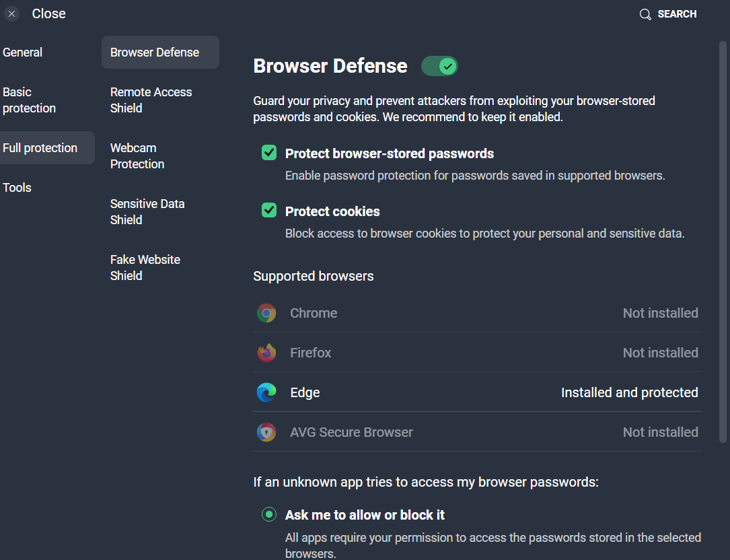730x560 pixels.
Task: Click the search magnifier icon
Action: [x=645, y=14]
